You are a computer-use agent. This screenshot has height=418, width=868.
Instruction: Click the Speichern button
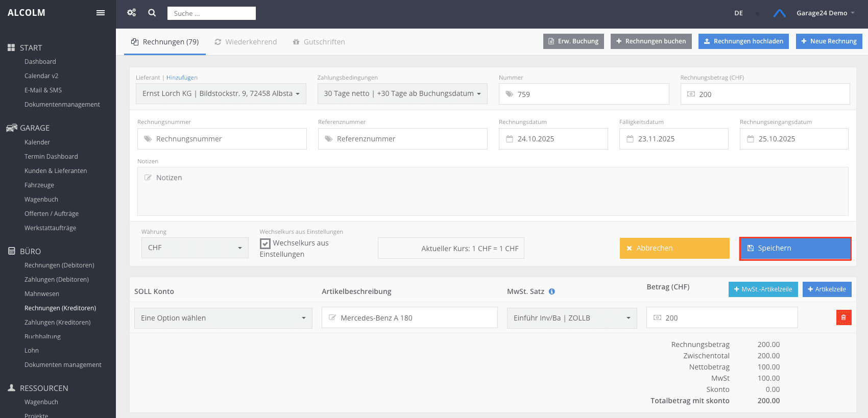[x=795, y=249]
